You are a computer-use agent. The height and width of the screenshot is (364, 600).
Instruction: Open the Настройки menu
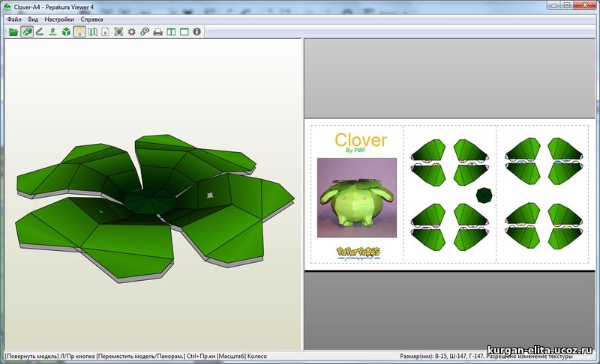click(59, 19)
